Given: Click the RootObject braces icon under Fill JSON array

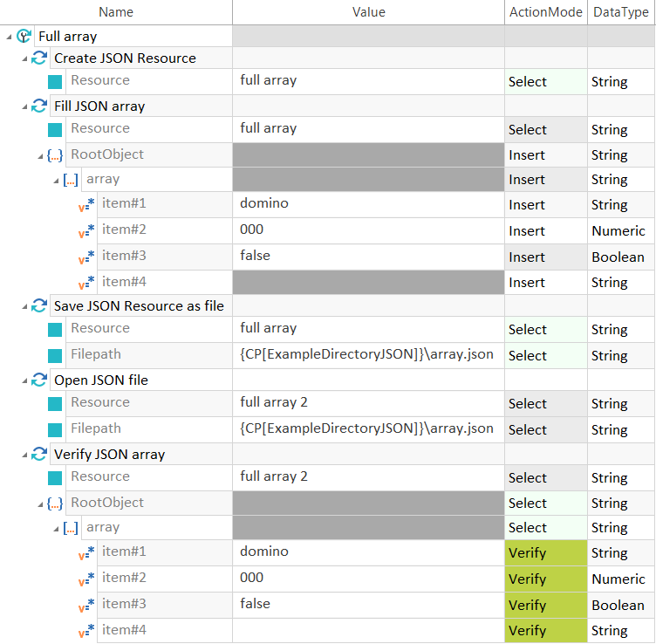Looking at the screenshot, I should tap(55, 155).
